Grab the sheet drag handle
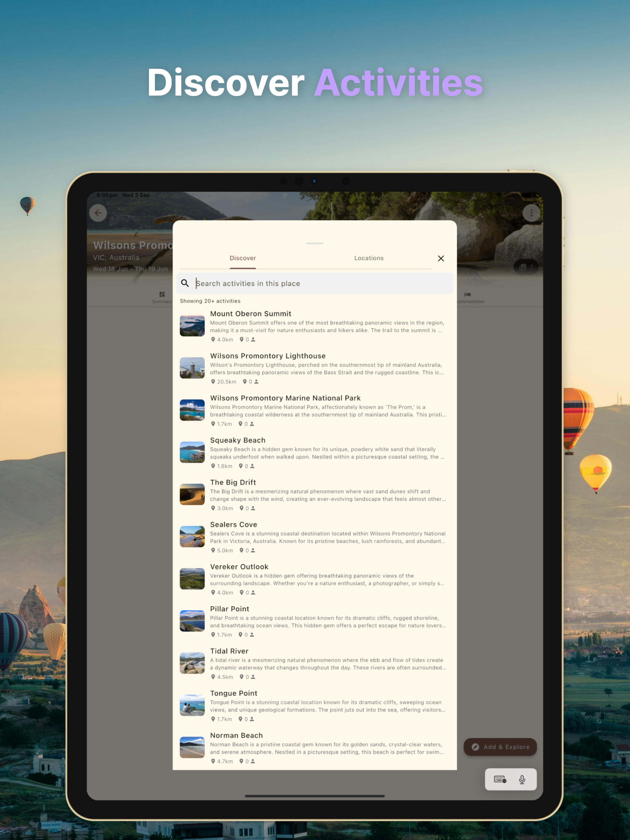Screen dimensions: 630x840 click(315, 243)
